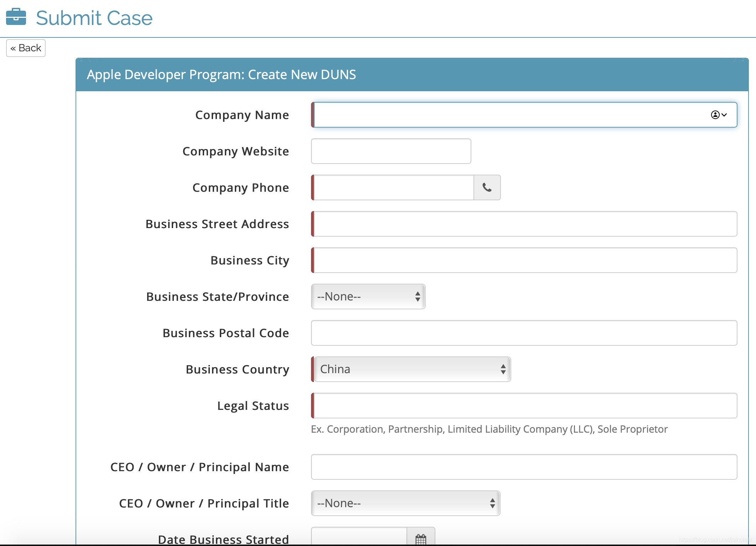Click the Business Country label

click(238, 370)
